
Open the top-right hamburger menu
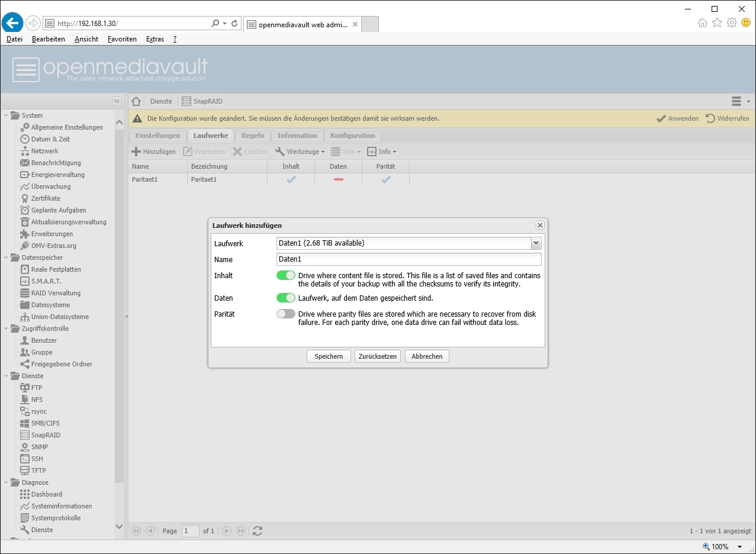pos(740,101)
